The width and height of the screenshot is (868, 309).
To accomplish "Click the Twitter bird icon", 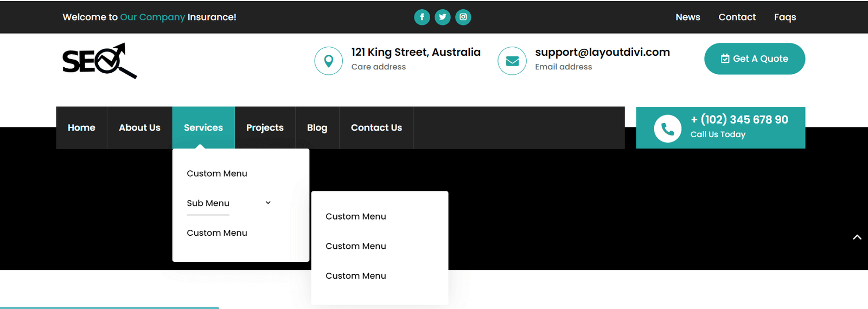I will tap(443, 17).
